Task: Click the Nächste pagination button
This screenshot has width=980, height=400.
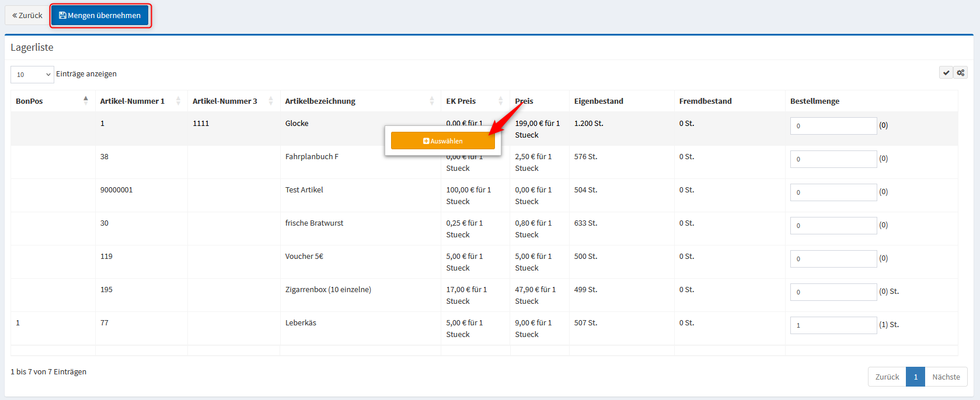Action: click(946, 377)
